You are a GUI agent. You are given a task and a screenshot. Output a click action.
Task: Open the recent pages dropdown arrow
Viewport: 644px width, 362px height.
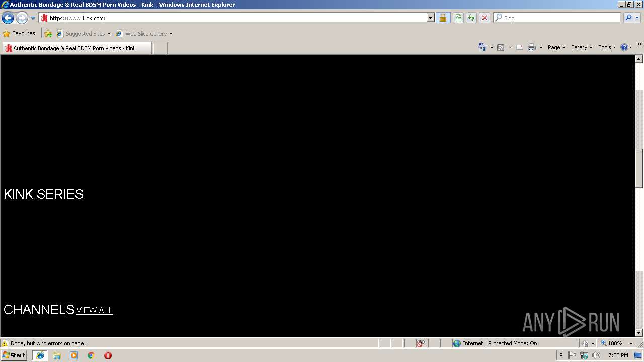coord(33,18)
